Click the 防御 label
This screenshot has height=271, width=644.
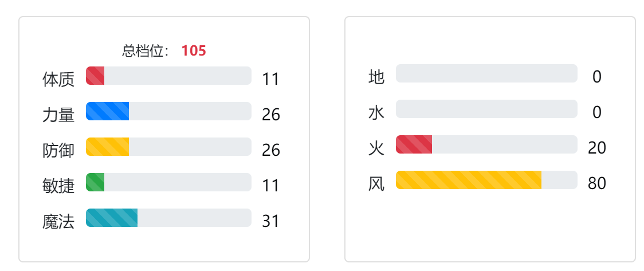tap(58, 150)
